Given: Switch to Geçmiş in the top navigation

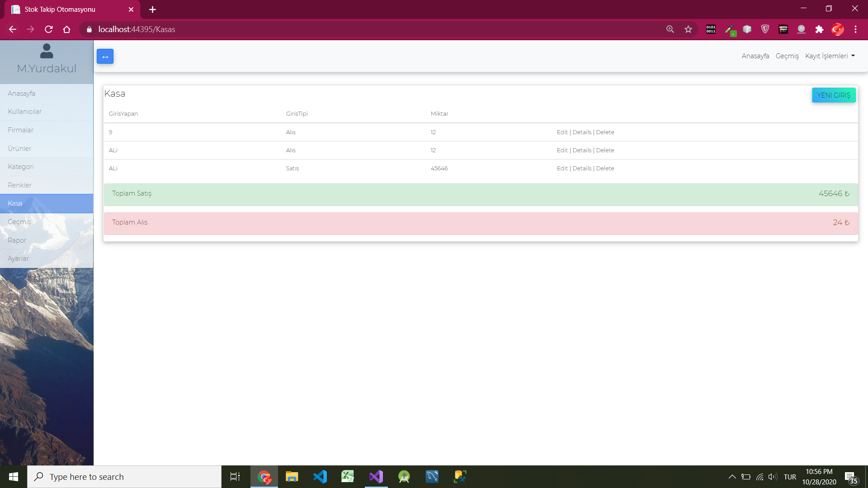Looking at the screenshot, I should [x=787, y=56].
